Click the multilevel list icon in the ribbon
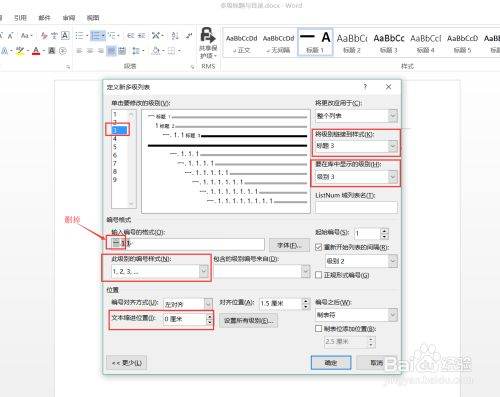The height and width of the screenshot is (397, 500). (x=113, y=35)
